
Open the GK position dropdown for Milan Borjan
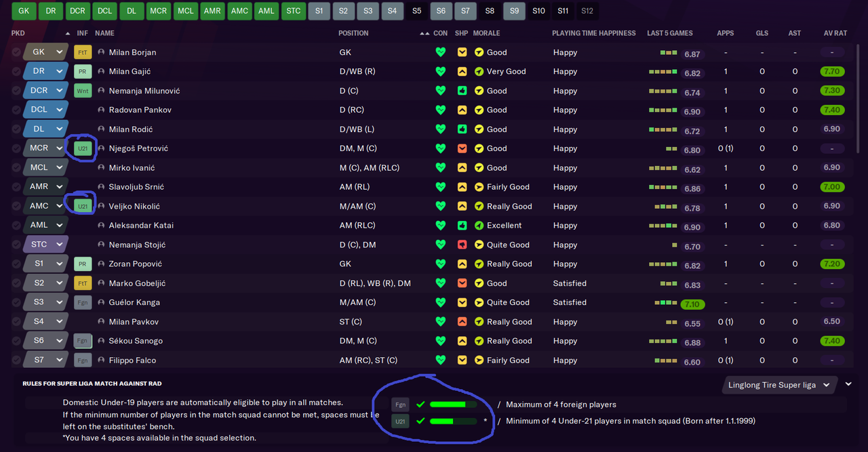pos(45,52)
